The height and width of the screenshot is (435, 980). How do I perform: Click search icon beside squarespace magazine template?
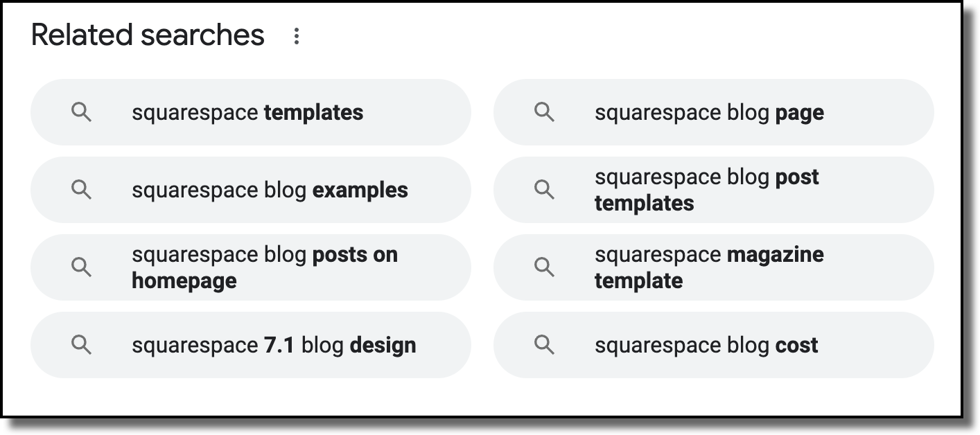[545, 267]
